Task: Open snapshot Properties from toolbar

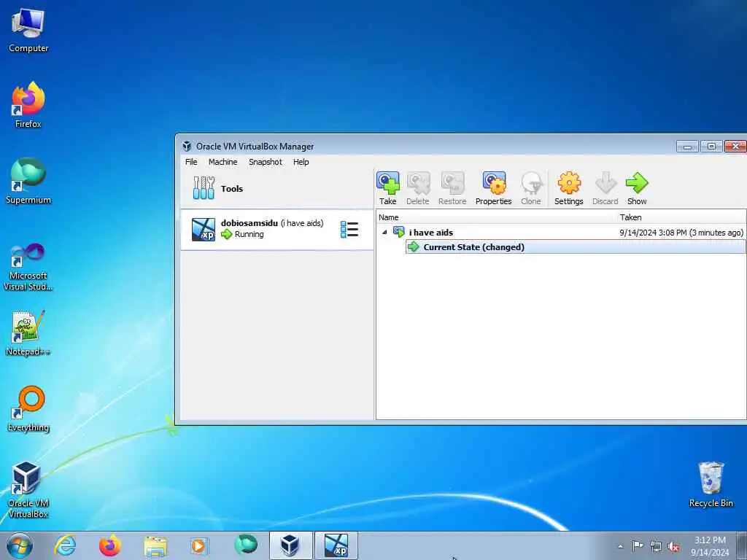Action: click(x=494, y=189)
